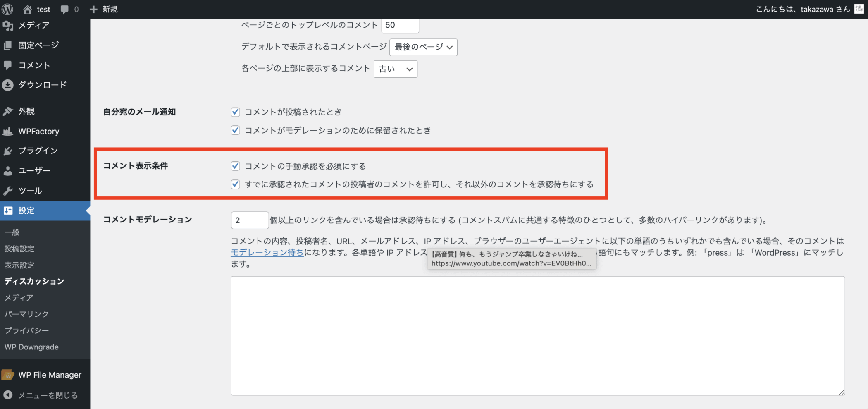This screenshot has height=409, width=868.
Task: Click the ユーザー person icon
Action: tap(8, 171)
